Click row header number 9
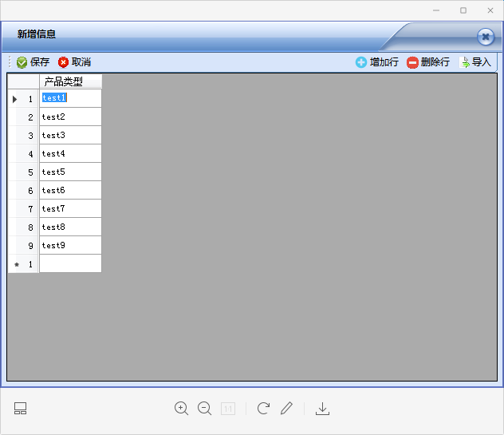Screen dimensions: 504x435 (x=23, y=245)
